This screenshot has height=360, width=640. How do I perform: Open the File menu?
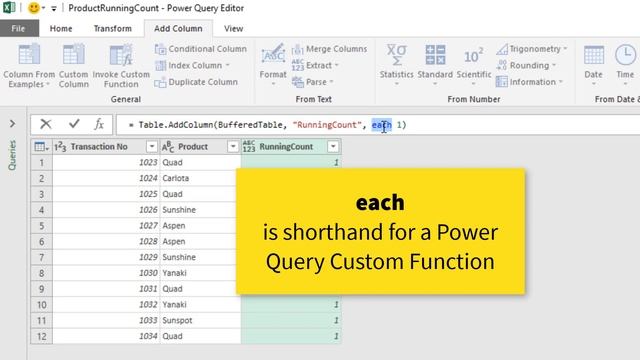18,29
